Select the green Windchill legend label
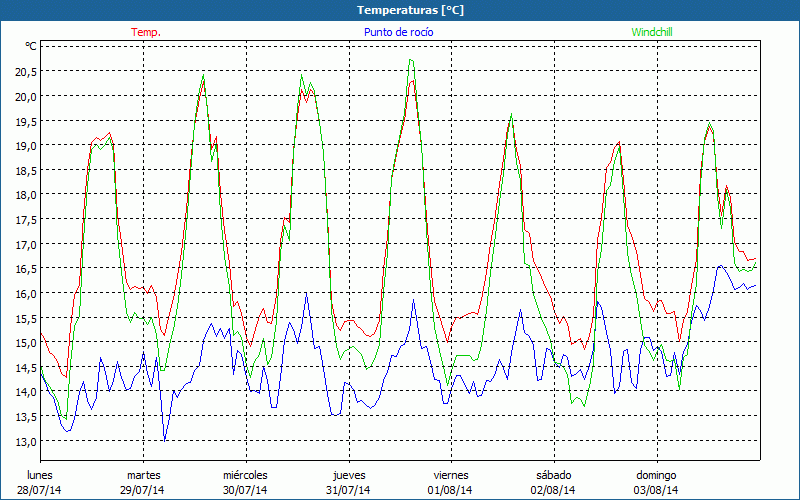This screenshot has width=800, height=500. 651,32
